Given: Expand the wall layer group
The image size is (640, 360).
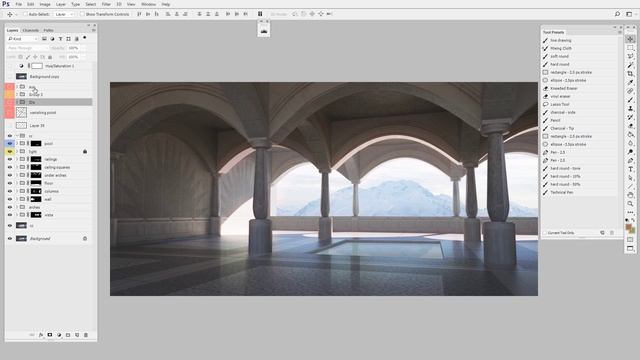Looking at the screenshot, I should click(x=17, y=199).
